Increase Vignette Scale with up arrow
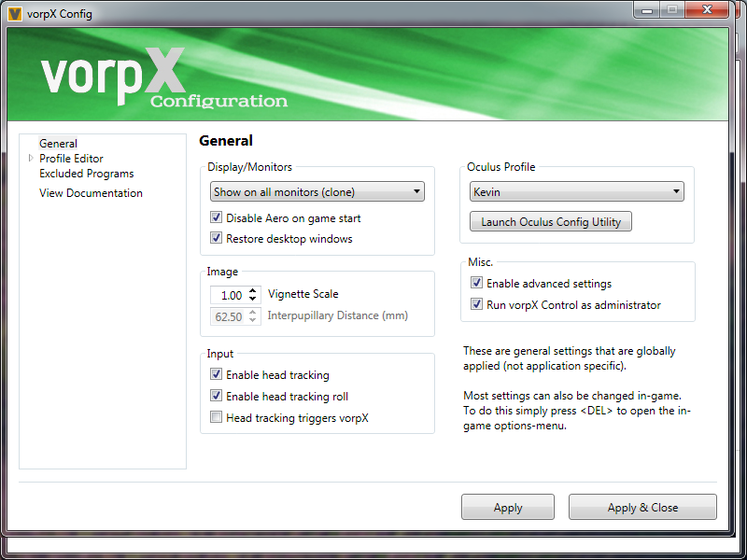 pyautogui.click(x=253, y=290)
